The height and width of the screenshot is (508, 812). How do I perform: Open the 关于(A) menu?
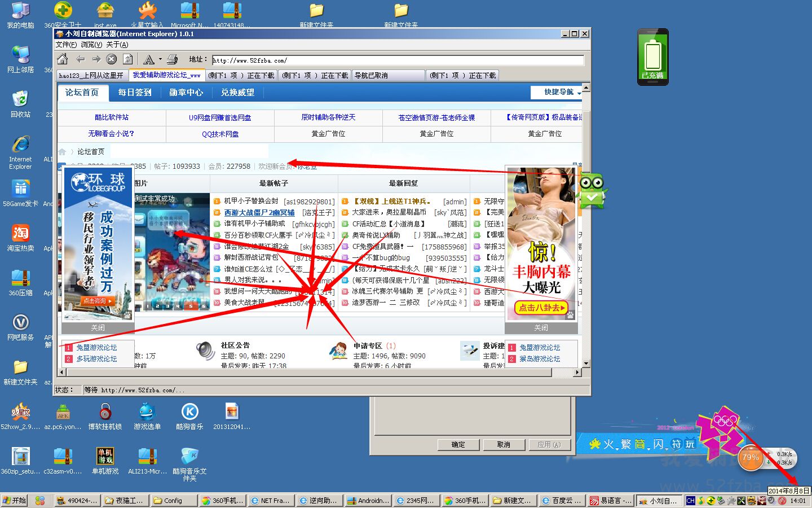[x=117, y=45]
